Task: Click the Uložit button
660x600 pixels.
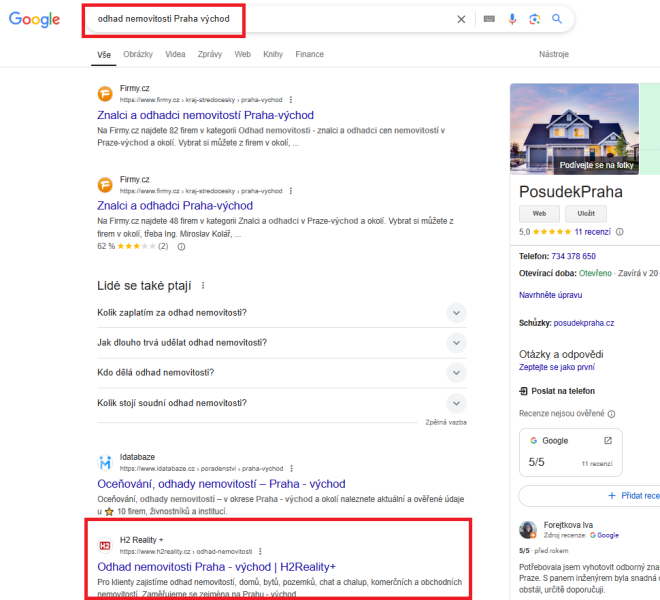Action: 585,213
